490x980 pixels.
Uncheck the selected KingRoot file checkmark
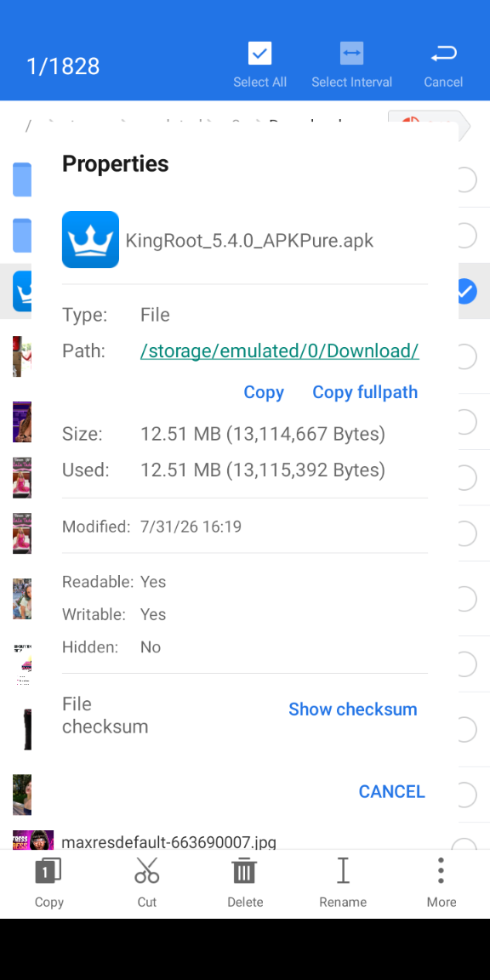coord(466,291)
